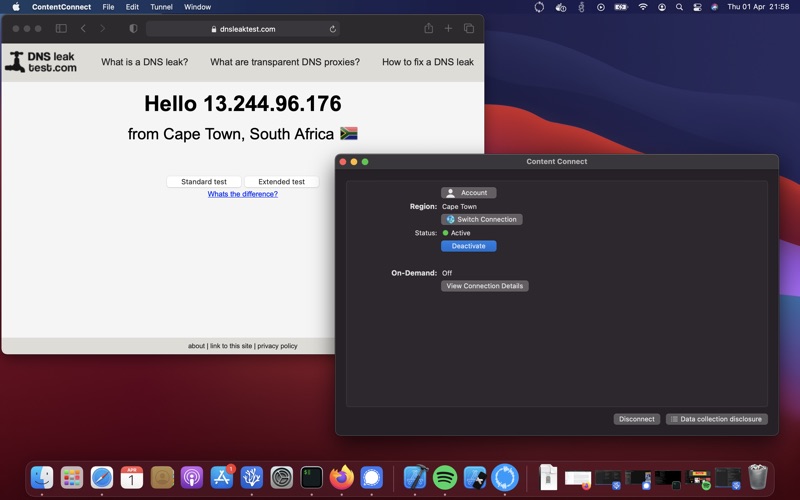Screen dimensions: 800x500
Task: Click the Switch Connection button
Action: point(482,219)
